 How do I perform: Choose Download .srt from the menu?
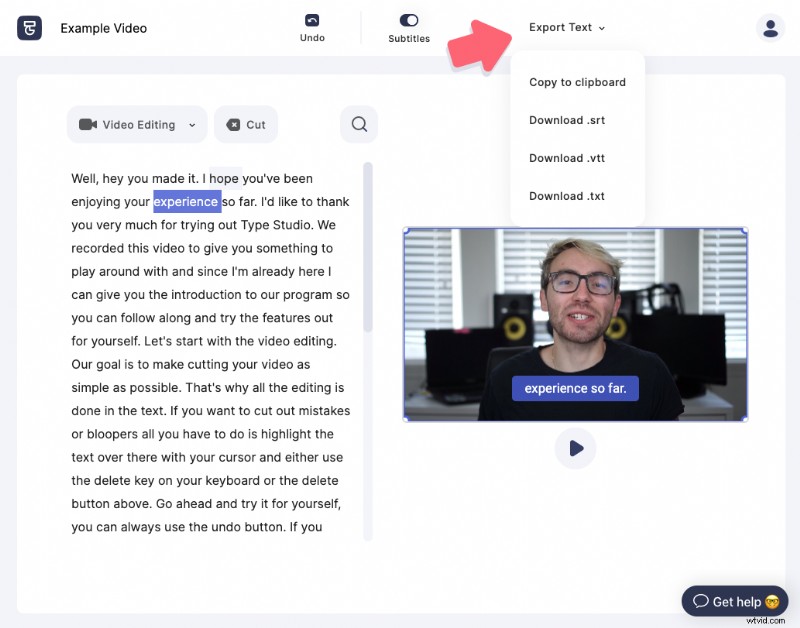click(566, 120)
